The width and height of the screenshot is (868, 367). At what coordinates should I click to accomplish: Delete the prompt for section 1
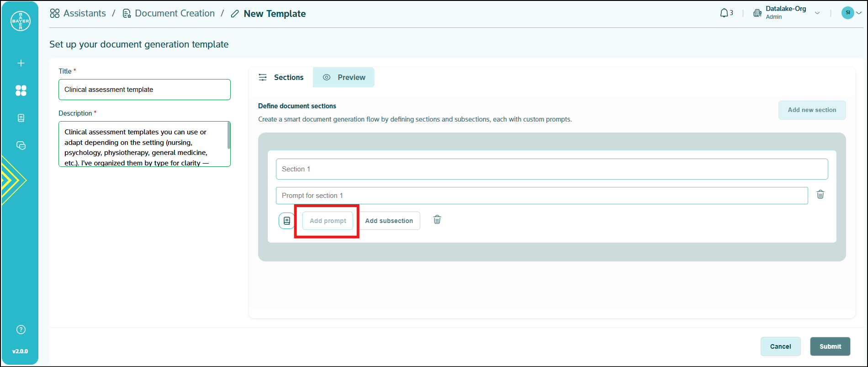pyautogui.click(x=820, y=195)
